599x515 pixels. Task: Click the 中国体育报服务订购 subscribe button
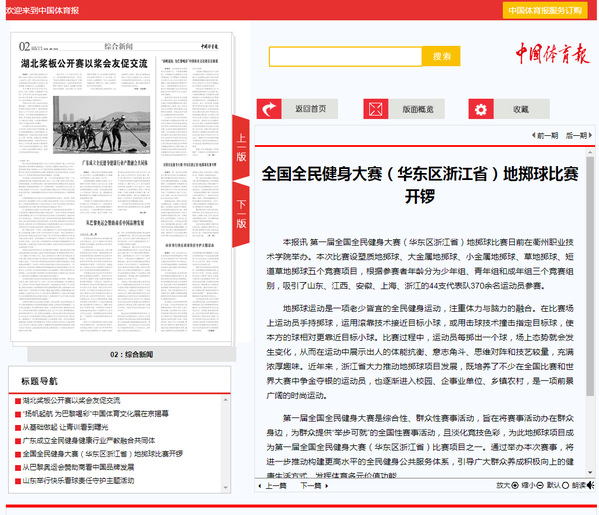tap(545, 10)
